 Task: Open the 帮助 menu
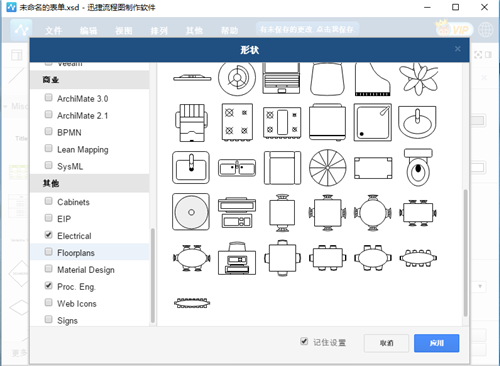coord(230,31)
